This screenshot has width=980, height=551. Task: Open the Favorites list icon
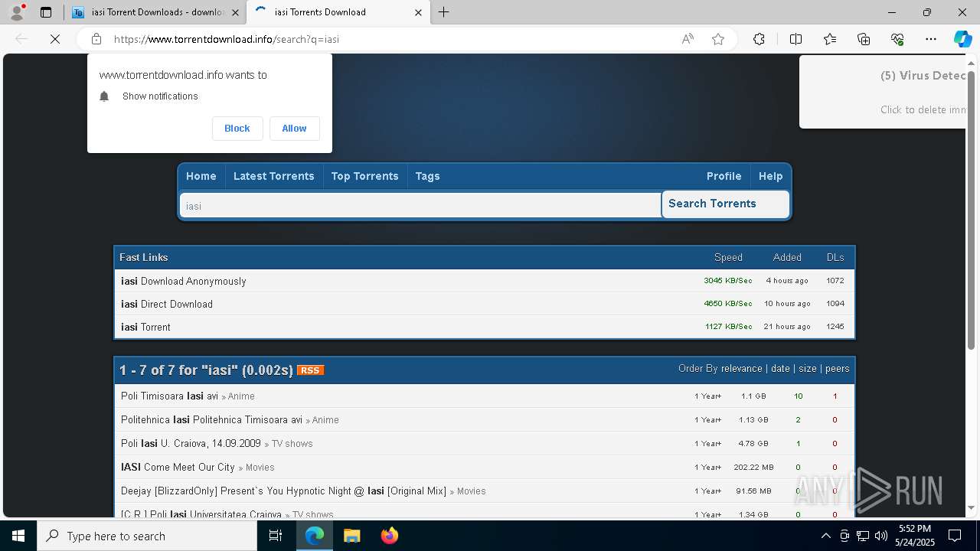(x=830, y=39)
